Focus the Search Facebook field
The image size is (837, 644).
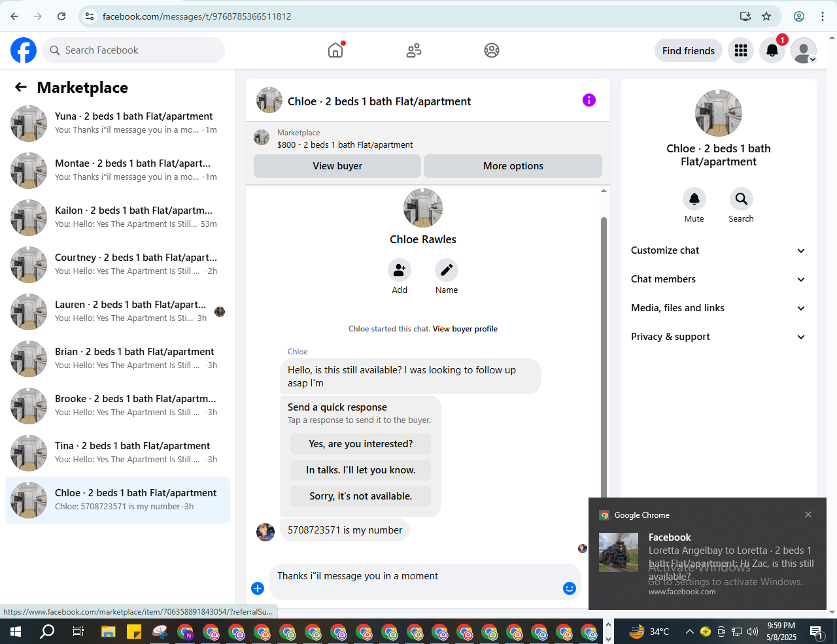[x=133, y=50]
